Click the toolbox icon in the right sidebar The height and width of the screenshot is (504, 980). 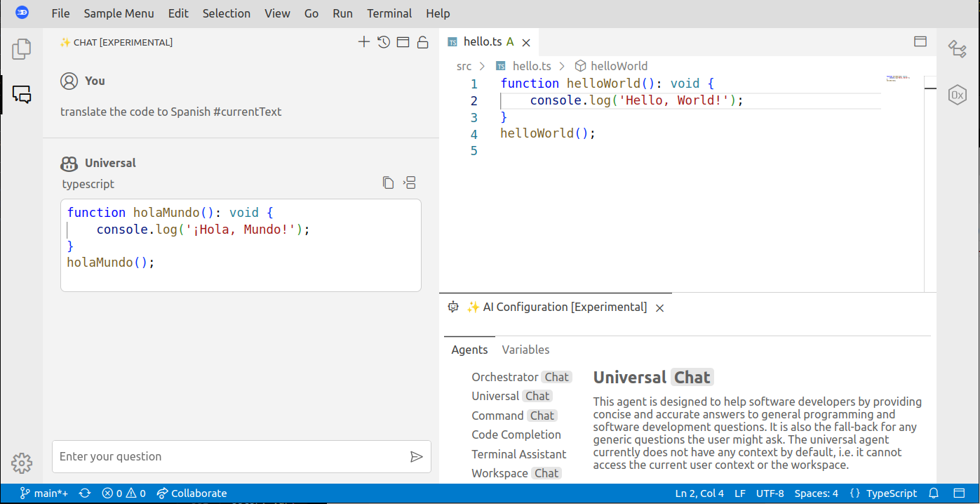tap(958, 49)
